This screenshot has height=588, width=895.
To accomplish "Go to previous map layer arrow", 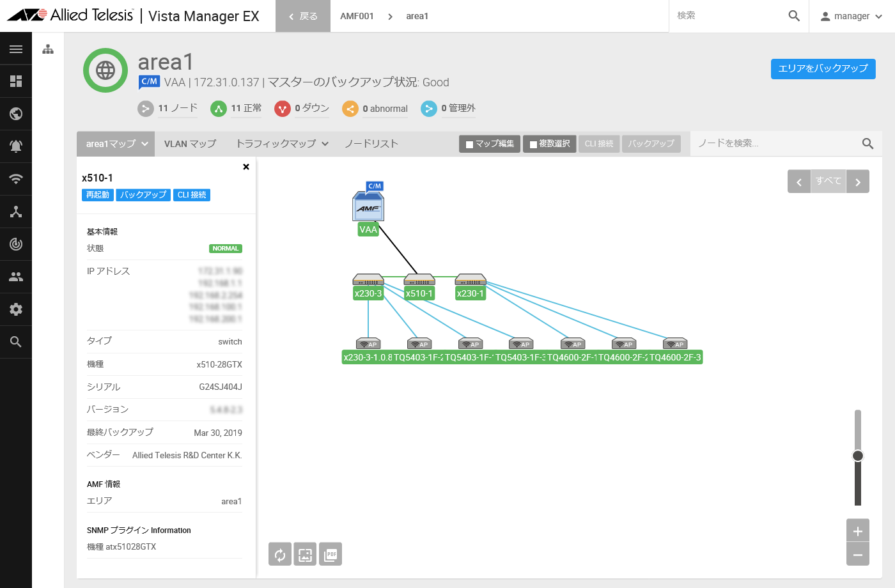I will click(799, 182).
